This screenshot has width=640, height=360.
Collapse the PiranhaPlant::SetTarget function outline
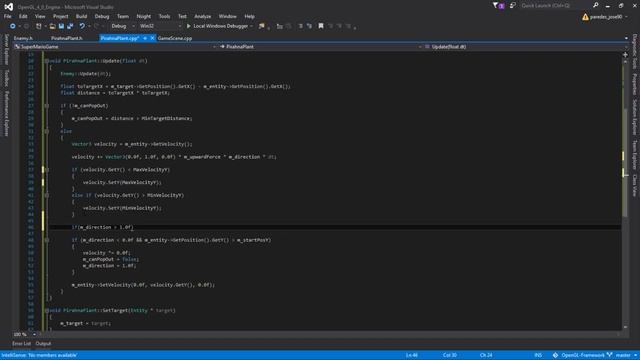[47, 311]
